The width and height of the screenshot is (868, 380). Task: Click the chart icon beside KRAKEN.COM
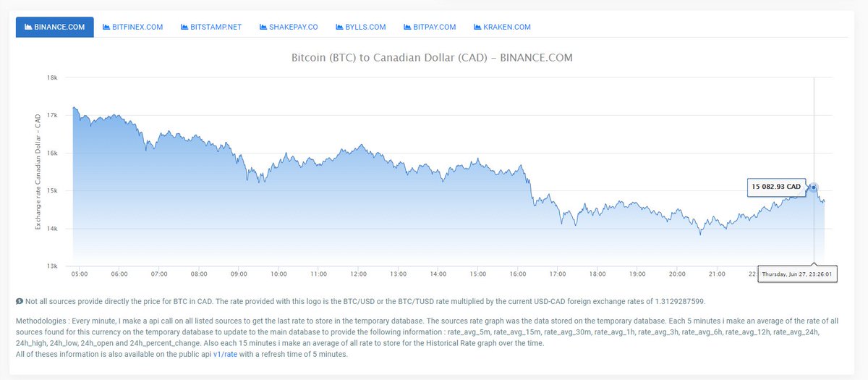click(477, 28)
